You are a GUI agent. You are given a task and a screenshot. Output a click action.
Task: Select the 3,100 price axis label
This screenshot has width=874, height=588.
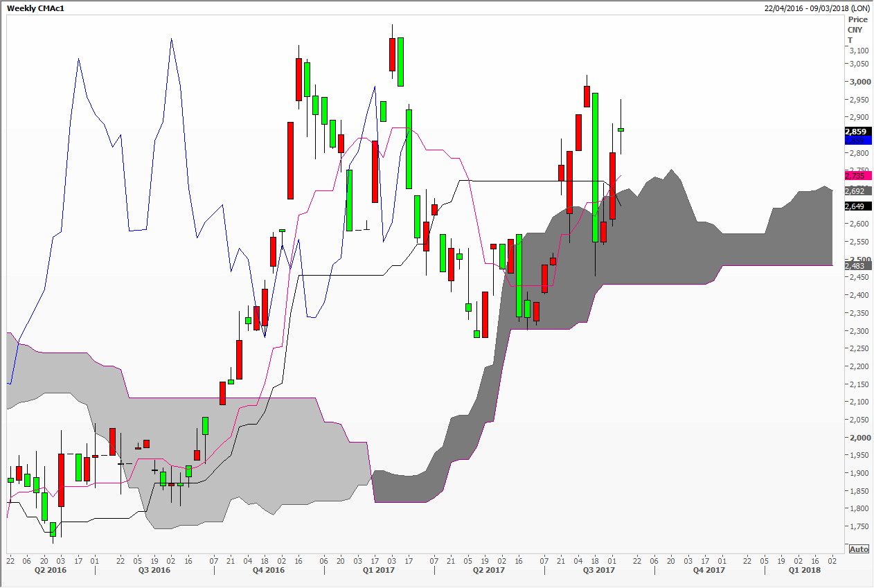click(859, 51)
